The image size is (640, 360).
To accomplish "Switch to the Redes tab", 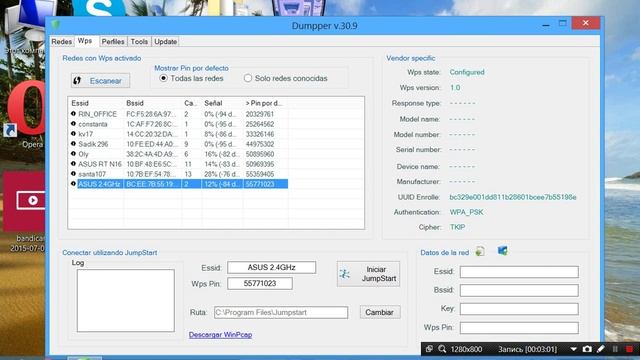I will (62, 42).
